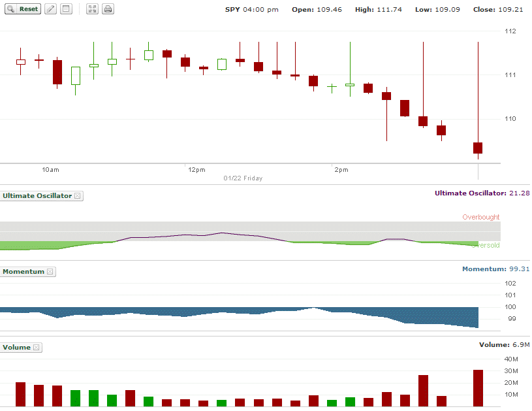
Task: Click the Ultimate Oscillator label
Action: point(37,196)
